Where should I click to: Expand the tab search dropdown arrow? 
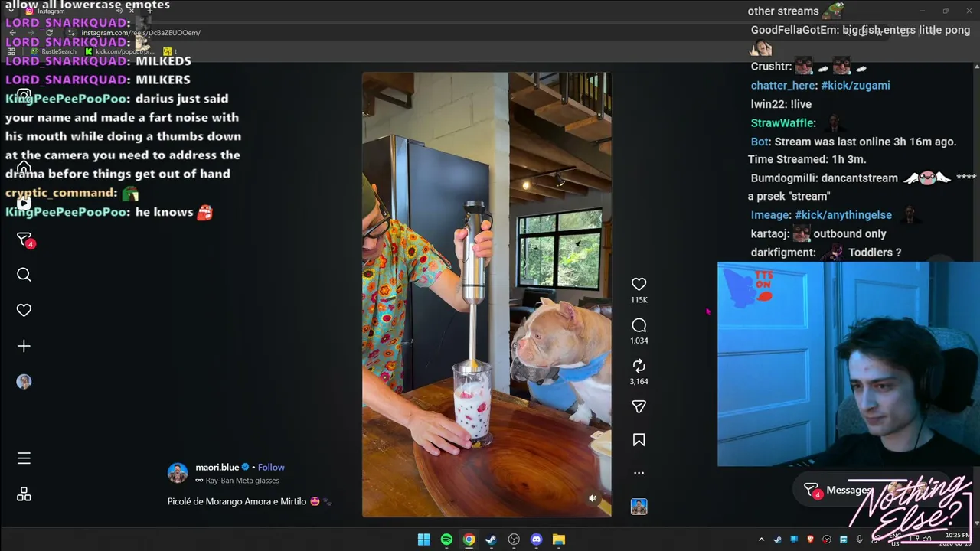click(x=10, y=11)
